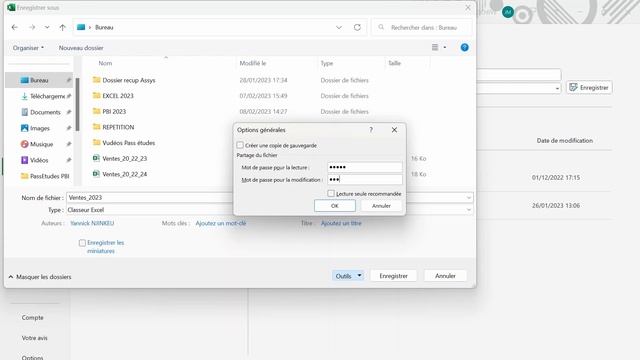The height and width of the screenshot is (360, 640).
Task: Change the view layout icon
Action: (x=435, y=48)
